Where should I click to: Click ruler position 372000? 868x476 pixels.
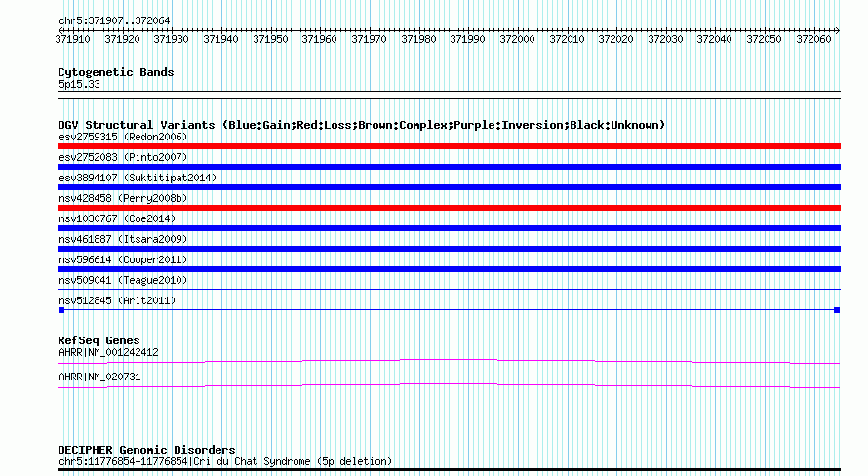pos(518,39)
